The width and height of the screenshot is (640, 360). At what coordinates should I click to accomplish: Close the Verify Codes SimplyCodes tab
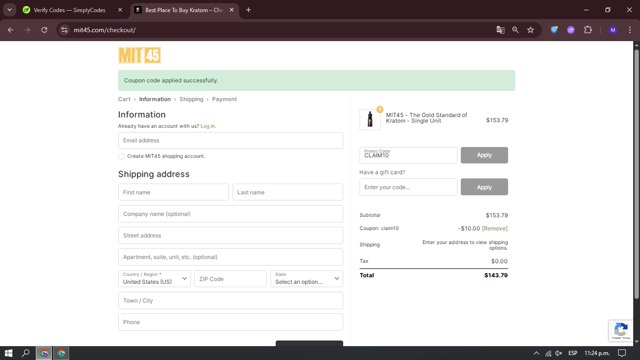click(120, 10)
